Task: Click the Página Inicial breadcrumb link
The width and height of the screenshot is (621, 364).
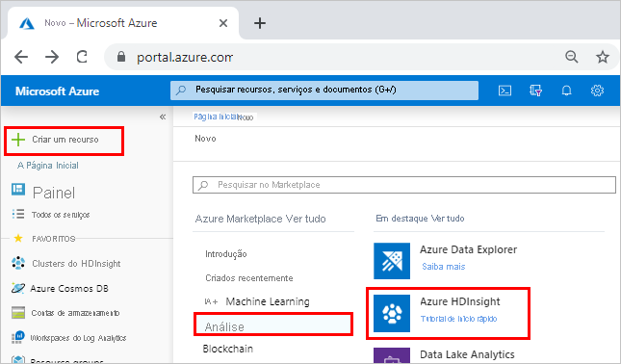Action: click(216, 117)
